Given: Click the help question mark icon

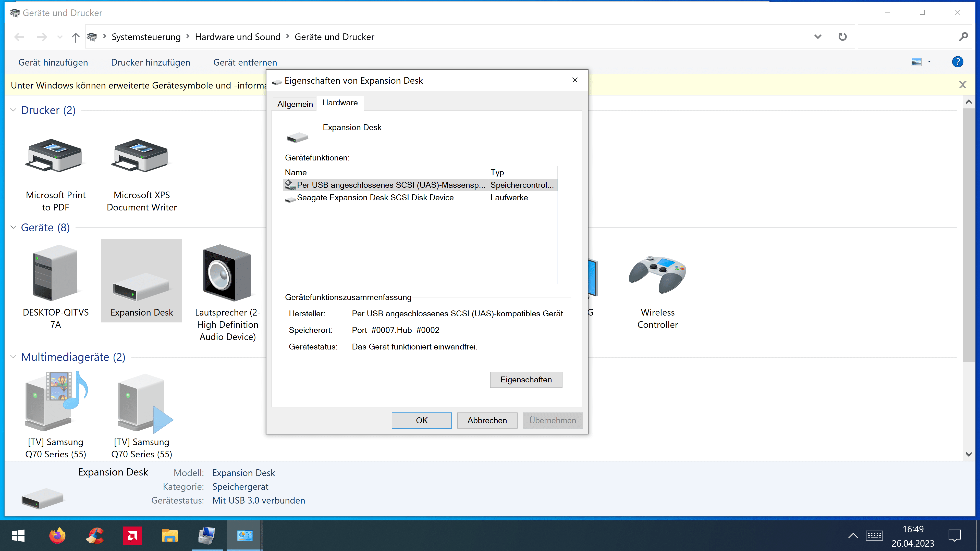Looking at the screenshot, I should click(x=957, y=62).
